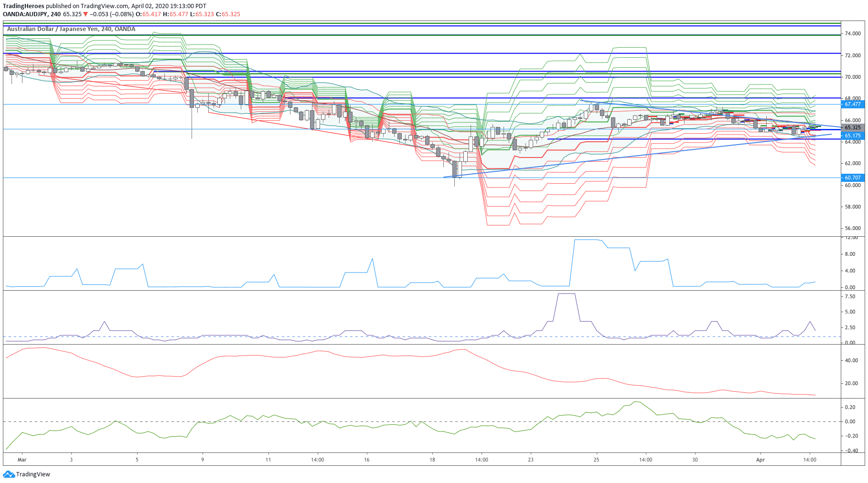
Task: Select the rising blue trendline below candles
Action: [638, 156]
